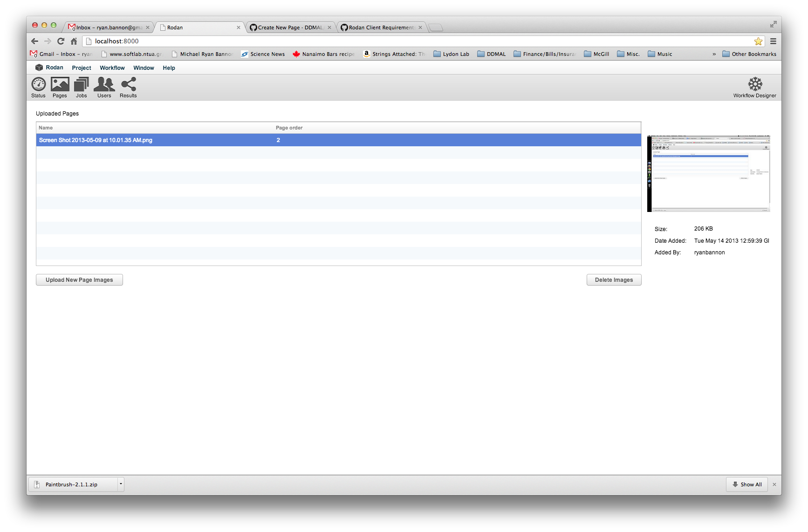Viewport: 808px width, 532px height.
Task: Open a new browser tab
Action: (x=436, y=27)
